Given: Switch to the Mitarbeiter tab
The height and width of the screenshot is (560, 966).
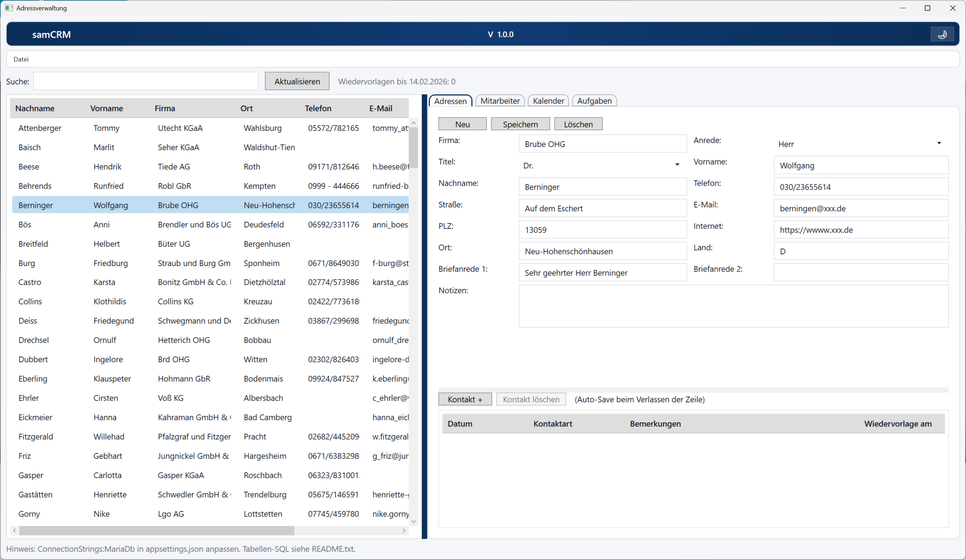Looking at the screenshot, I should pyautogui.click(x=500, y=101).
